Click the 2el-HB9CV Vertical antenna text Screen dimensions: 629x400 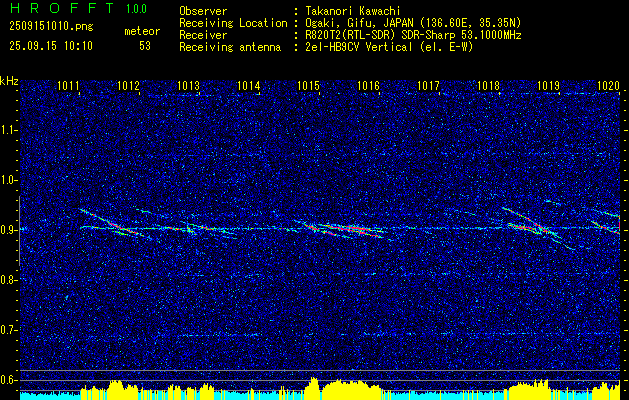[x=389, y=47]
